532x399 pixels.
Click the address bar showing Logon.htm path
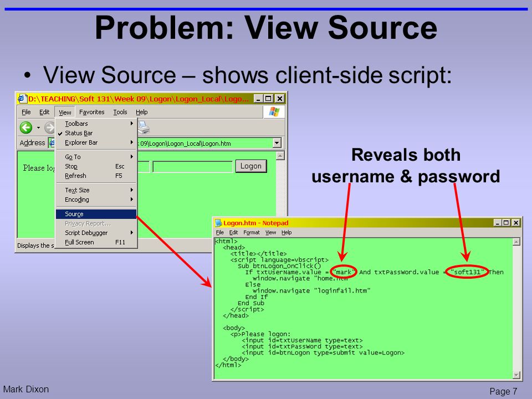point(205,143)
